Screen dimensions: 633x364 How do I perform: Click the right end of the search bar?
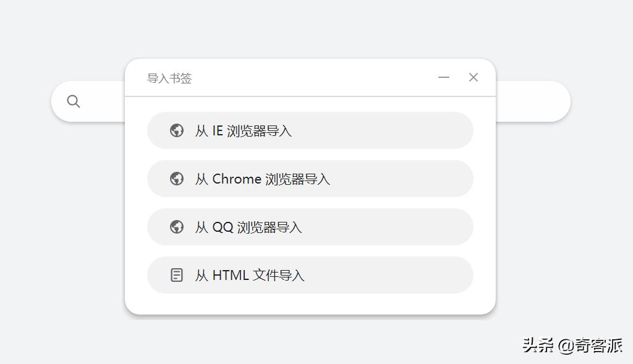[550, 101]
